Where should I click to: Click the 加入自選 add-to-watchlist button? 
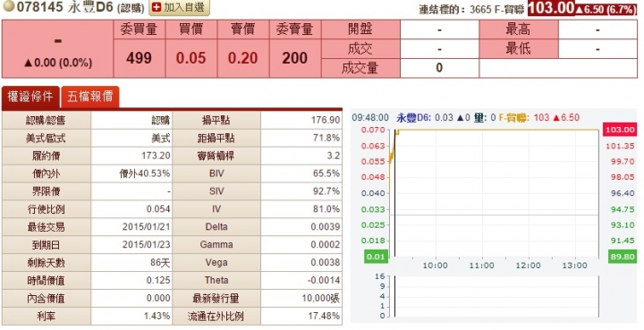[179, 7]
